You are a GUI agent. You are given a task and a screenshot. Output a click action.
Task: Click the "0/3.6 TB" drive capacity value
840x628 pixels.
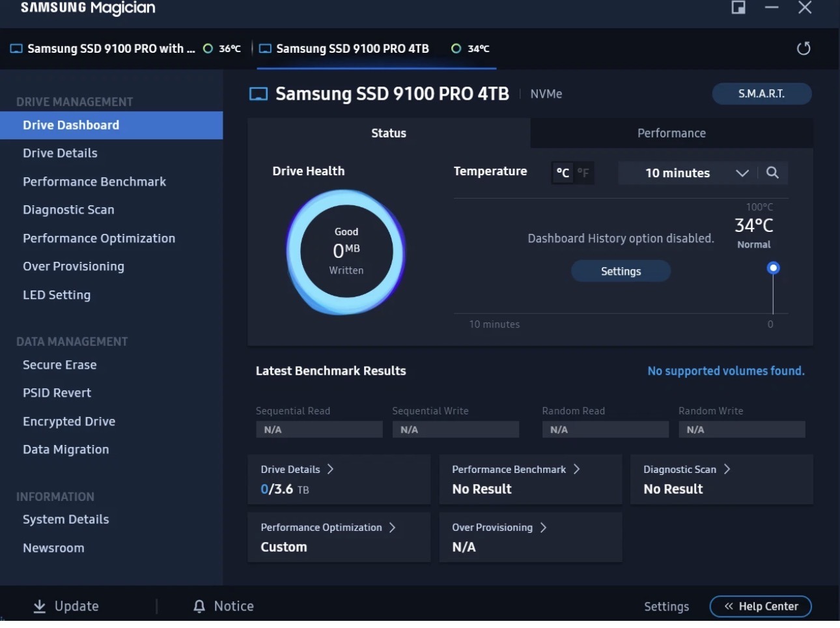click(x=285, y=489)
